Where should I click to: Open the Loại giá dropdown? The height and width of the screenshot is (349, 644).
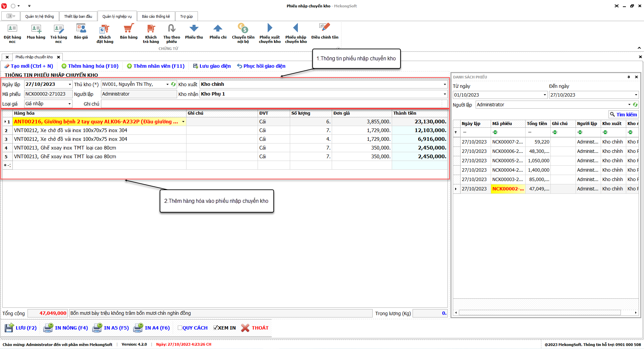click(x=69, y=104)
